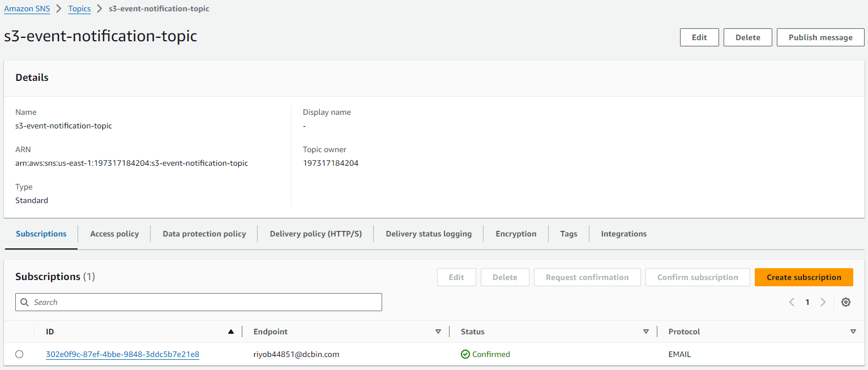Go to next page of subscriptions
The width and height of the screenshot is (868, 370).
point(823,302)
